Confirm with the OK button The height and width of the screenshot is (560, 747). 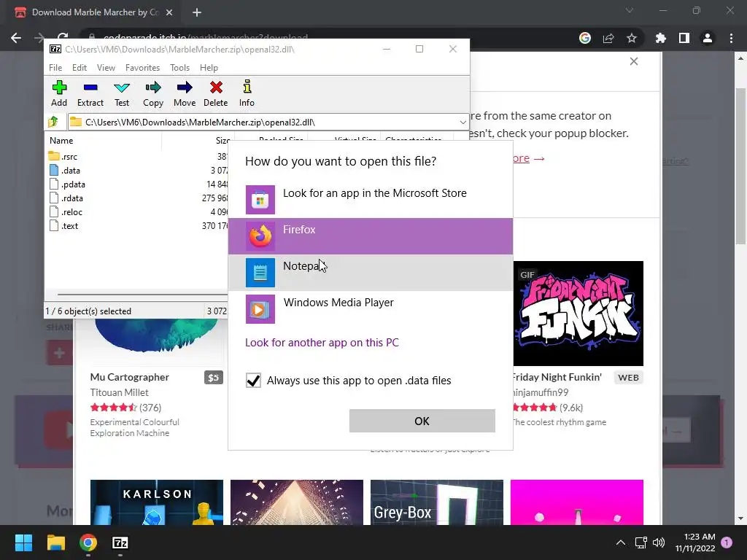422,421
